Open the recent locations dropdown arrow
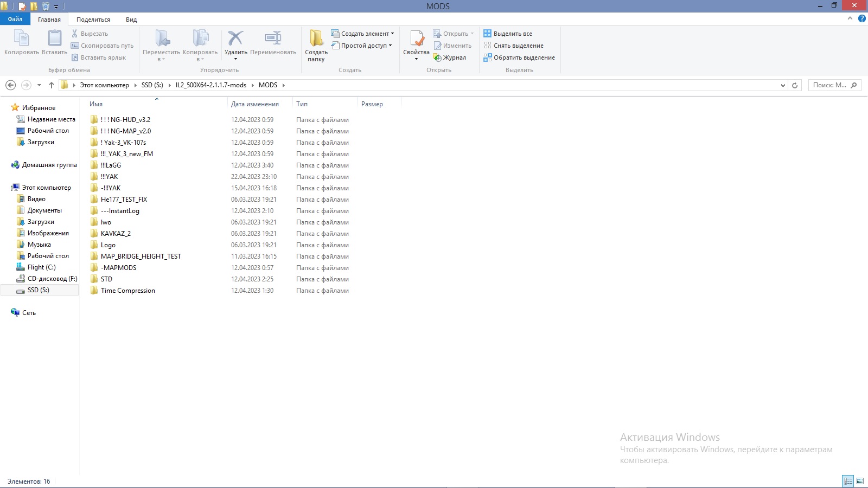The height and width of the screenshot is (488, 868). [x=39, y=85]
